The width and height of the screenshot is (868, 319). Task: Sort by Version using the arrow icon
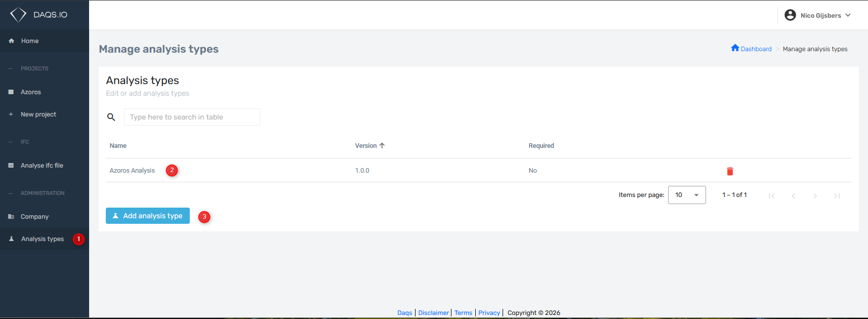tap(382, 146)
